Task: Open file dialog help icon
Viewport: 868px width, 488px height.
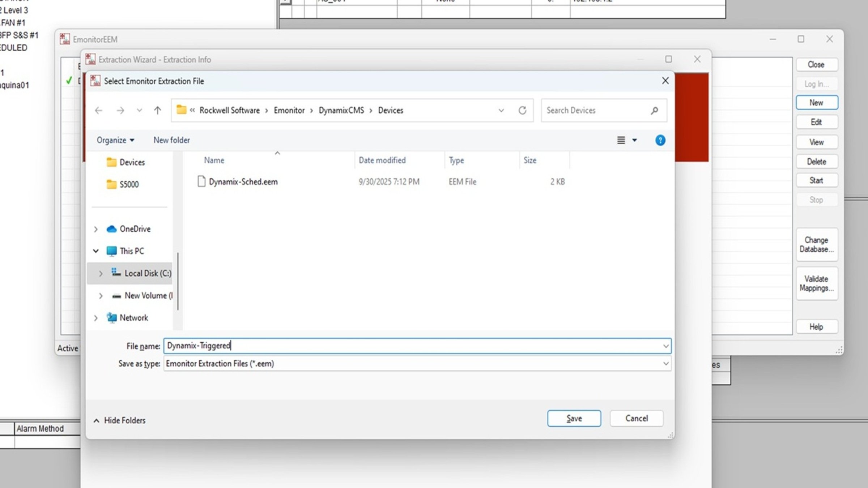Action: click(660, 140)
